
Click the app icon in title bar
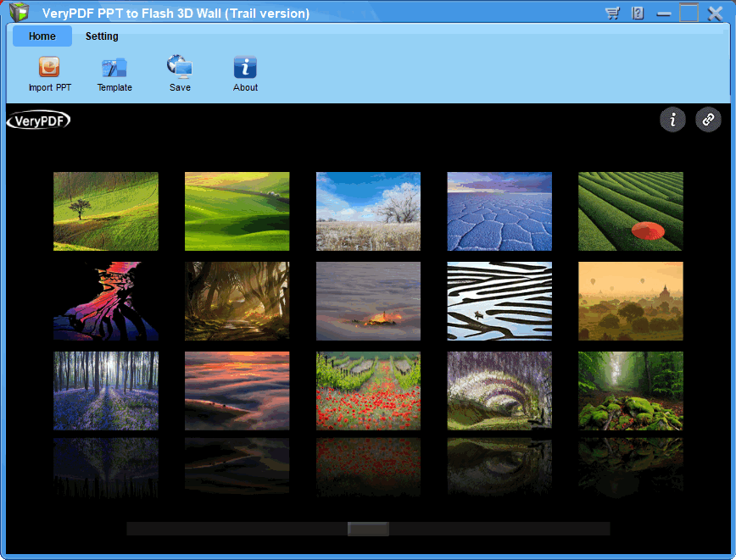(x=20, y=12)
